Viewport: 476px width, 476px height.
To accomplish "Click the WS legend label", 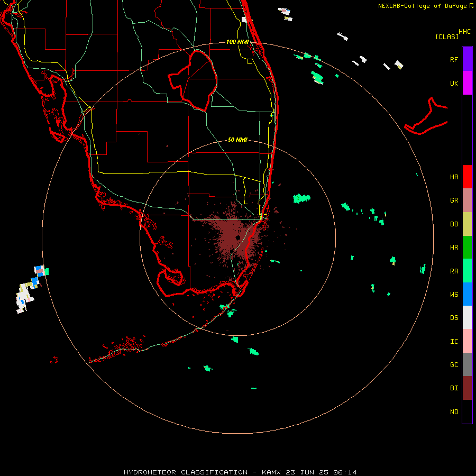I will point(454,295).
